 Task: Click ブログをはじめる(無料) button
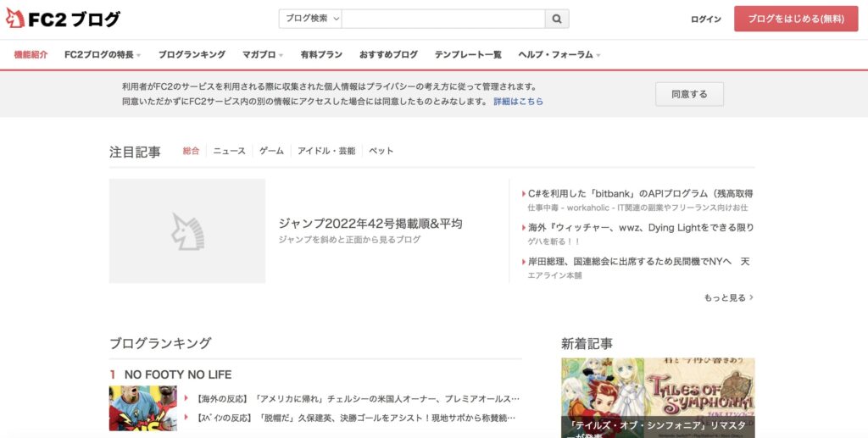796,19
